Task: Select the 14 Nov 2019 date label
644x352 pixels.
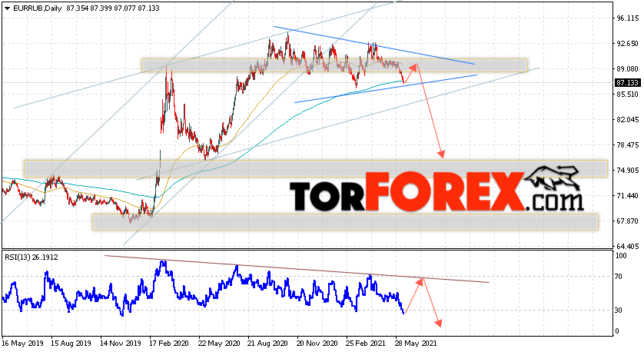Action: pos(121,344)
